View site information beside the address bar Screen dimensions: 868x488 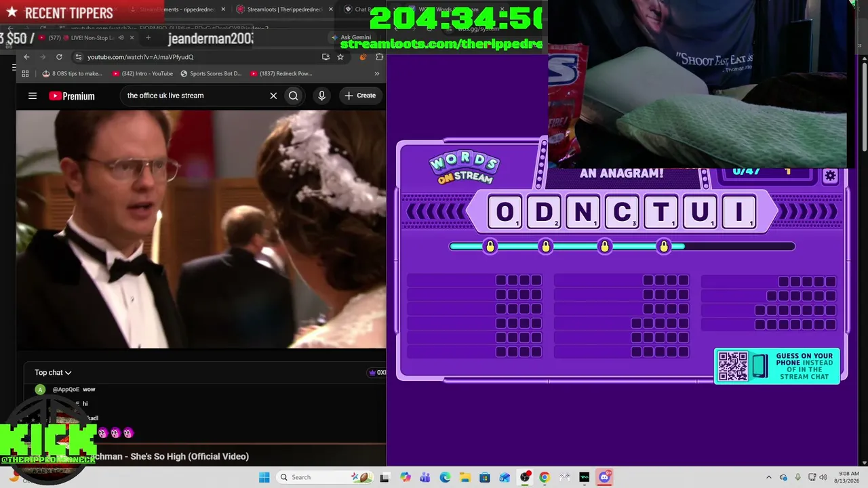(79, 57)
